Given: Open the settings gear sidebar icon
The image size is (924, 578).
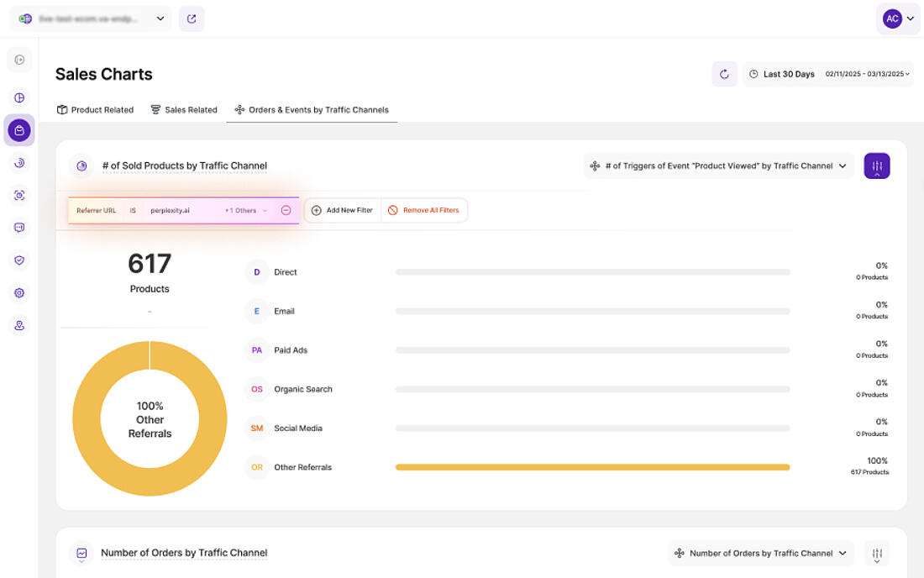Looking at the screenshot, I should coord(19,293).
